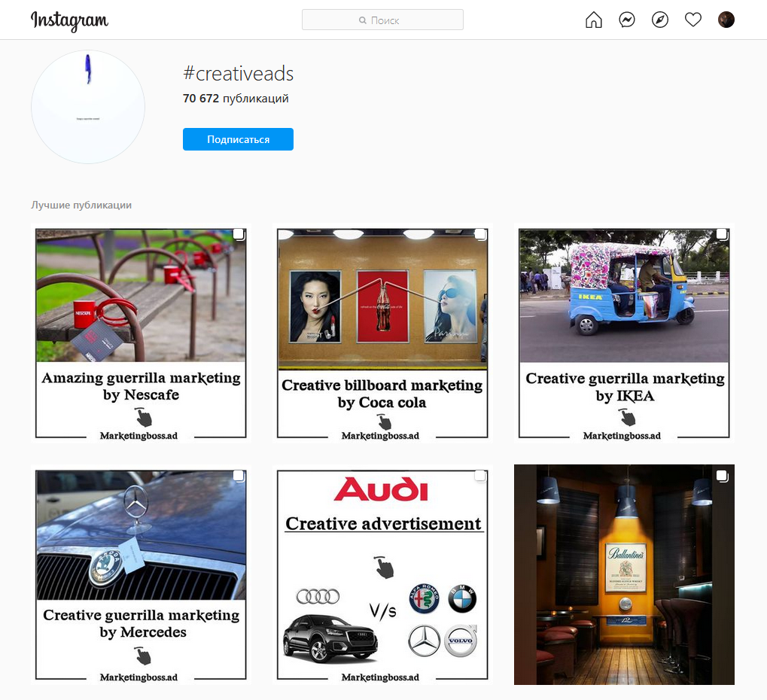Screen dimensions: 767x700
Task: Click the carousel icon on Mercedes post
Action: point(239,476)
